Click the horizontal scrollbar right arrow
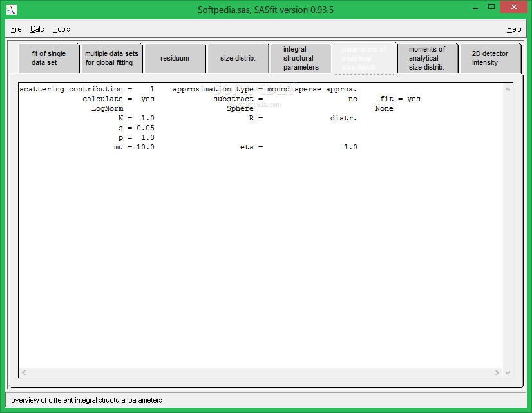The width and height of the screenshot is (532, 413). (x=497, y=372)
